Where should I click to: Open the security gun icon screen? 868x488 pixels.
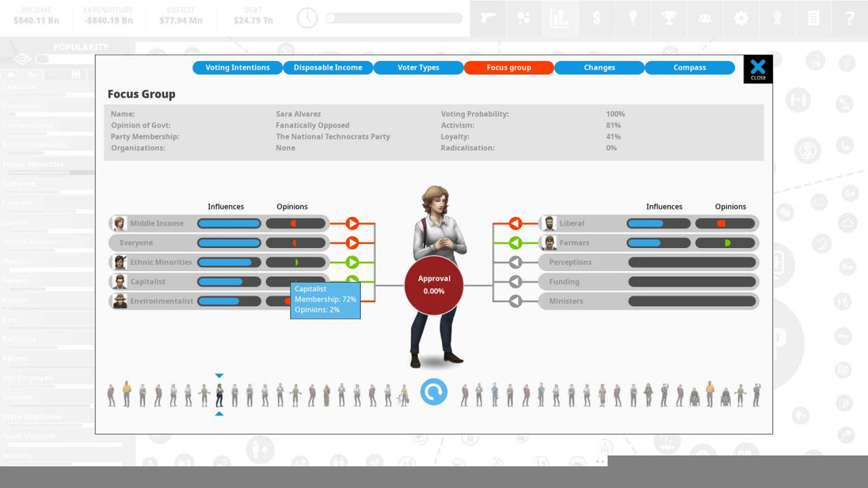(x=488, y=18)
